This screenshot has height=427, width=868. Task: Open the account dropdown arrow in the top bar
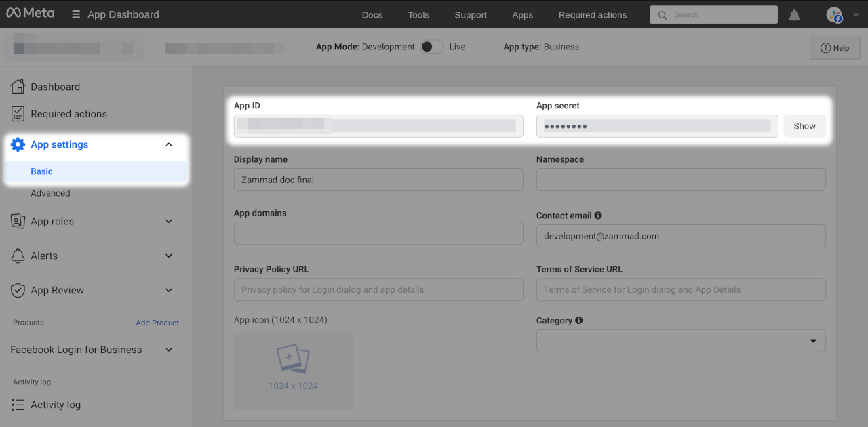pos(855,15)
